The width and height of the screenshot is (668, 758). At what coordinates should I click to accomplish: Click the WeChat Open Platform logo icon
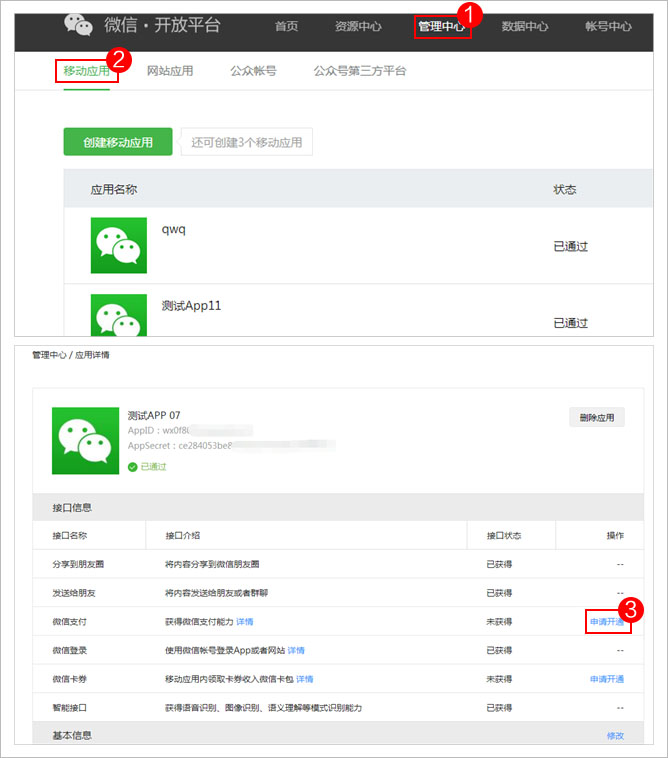pos(78,25)
